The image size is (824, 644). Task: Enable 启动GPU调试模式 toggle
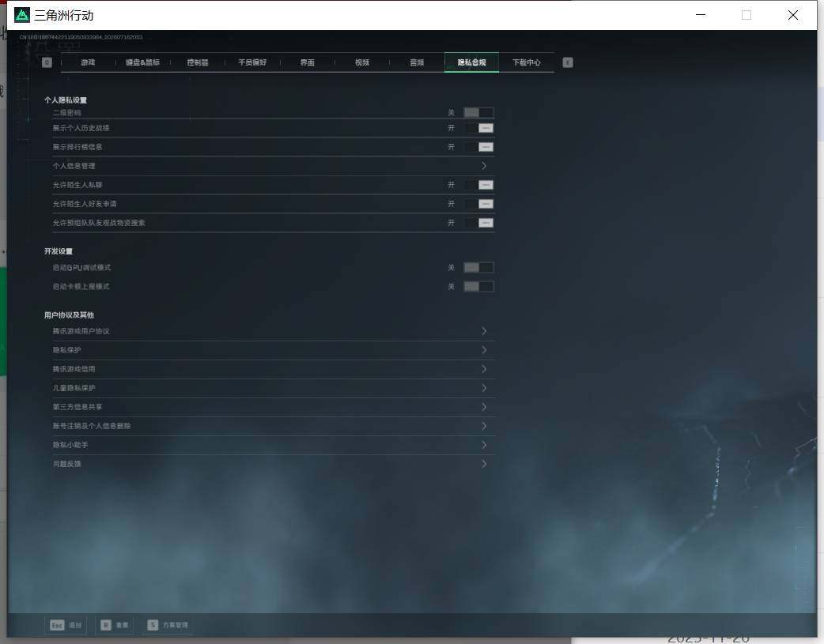(x=478, y=268)
